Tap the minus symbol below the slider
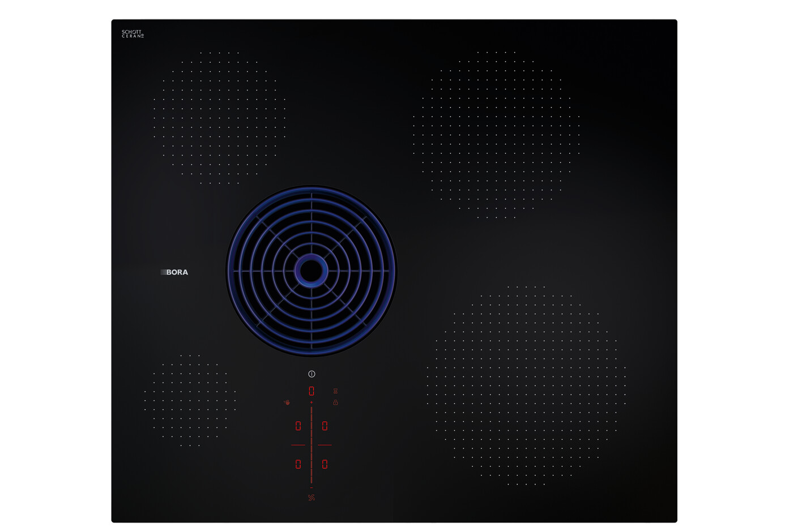This screenshot has height=532, width=798. pyautogui.click(x=311, y=487)
